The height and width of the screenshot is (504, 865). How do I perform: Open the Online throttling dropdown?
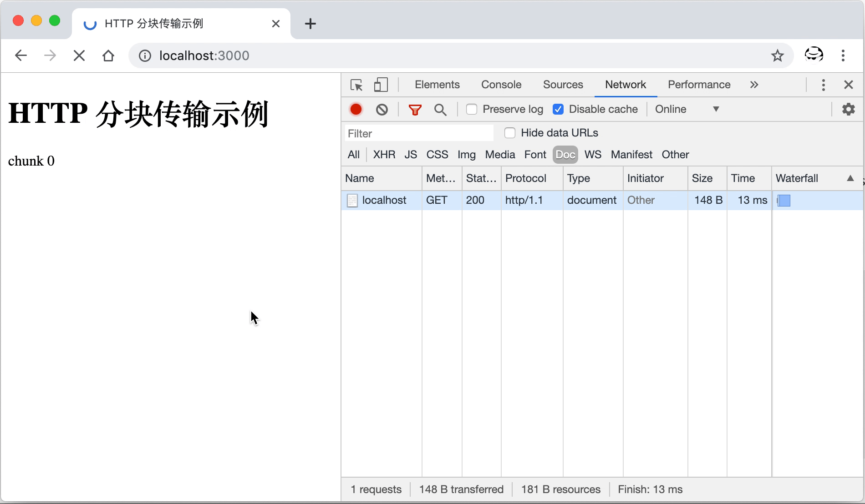tap(687, 109)
